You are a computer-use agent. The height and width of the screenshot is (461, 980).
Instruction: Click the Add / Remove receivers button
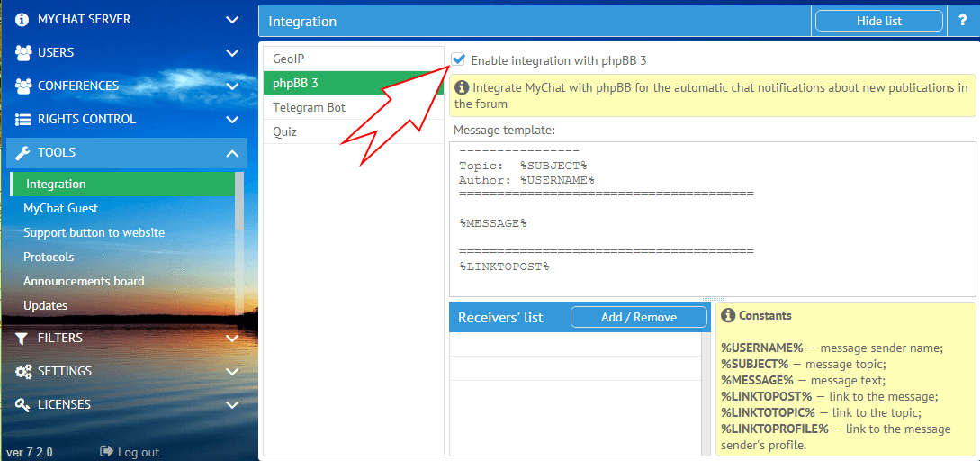[640, 317]
